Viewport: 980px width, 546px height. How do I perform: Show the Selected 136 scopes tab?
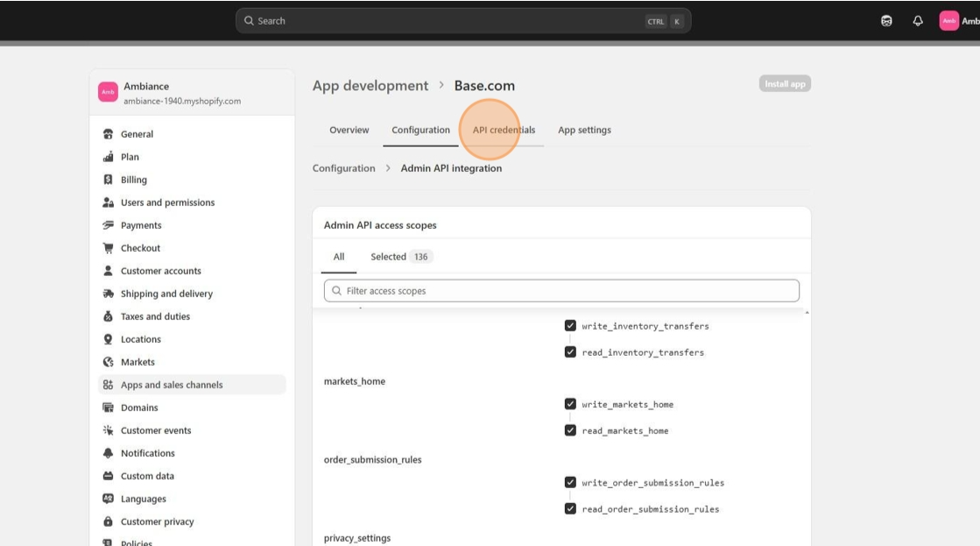400,257
